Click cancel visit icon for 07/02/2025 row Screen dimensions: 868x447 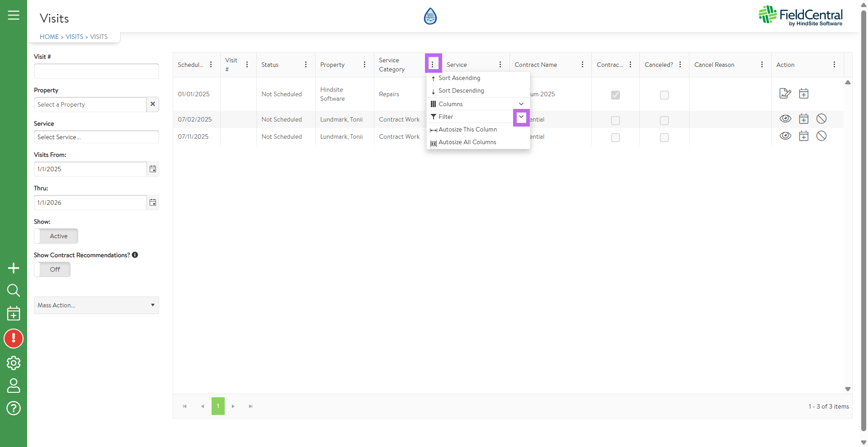tap(821, 119)
